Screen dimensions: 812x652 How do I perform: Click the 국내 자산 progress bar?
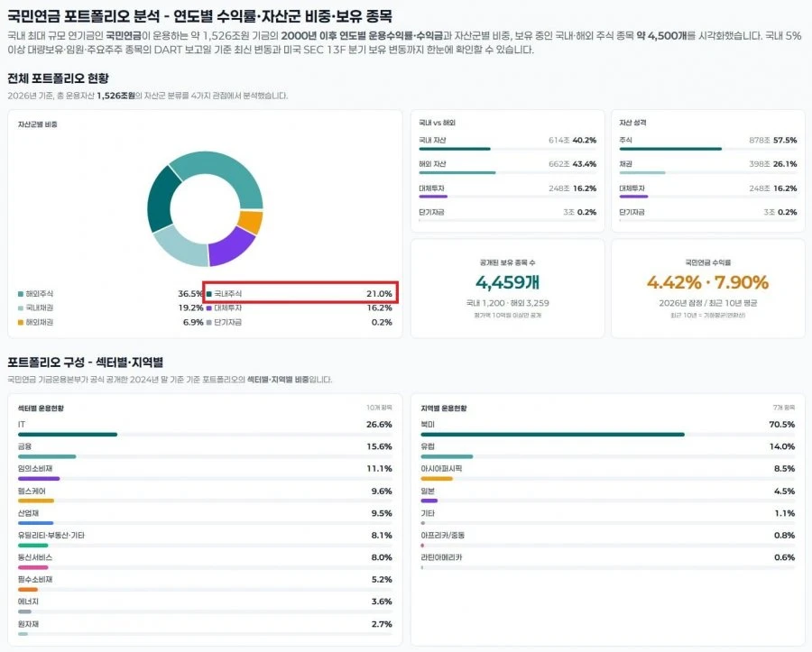coord(507,149)
